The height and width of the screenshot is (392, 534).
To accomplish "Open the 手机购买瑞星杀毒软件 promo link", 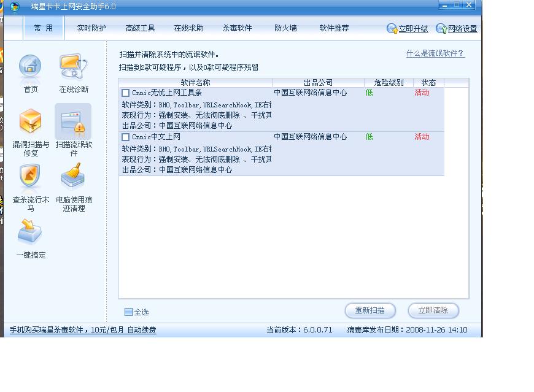I will [x=83, y=329].
